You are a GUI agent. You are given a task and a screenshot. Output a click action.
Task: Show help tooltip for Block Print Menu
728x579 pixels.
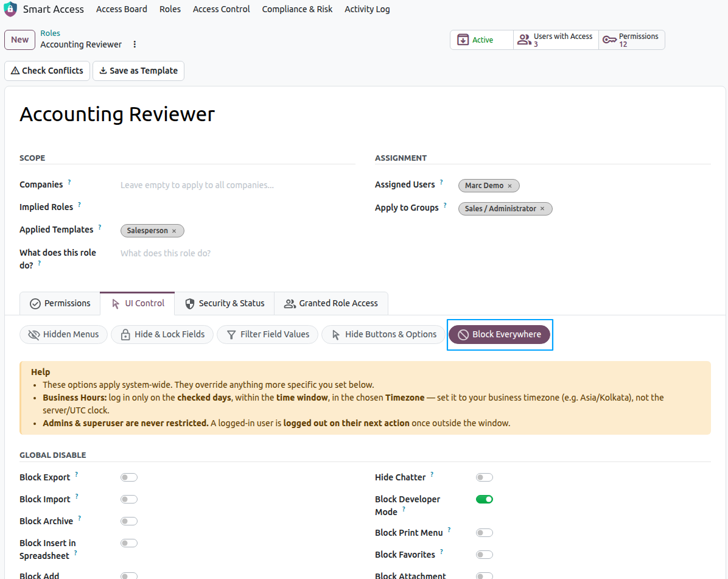(449, 530)
